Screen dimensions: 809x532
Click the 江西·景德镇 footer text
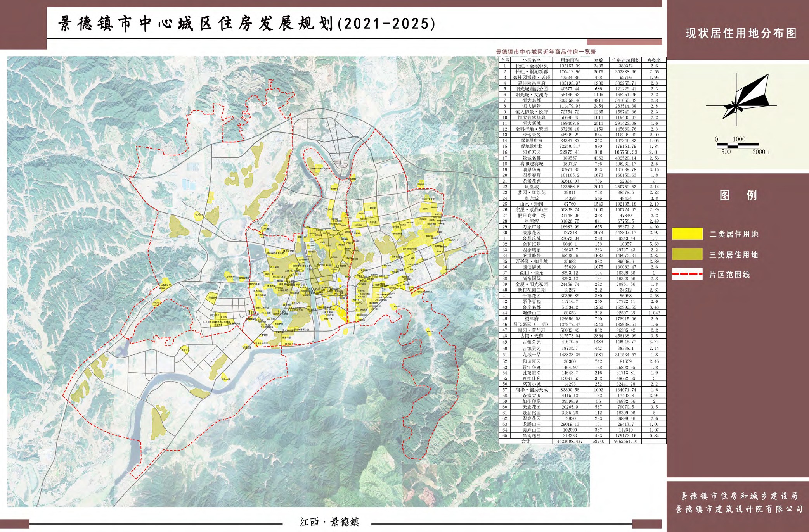point(329,522)
